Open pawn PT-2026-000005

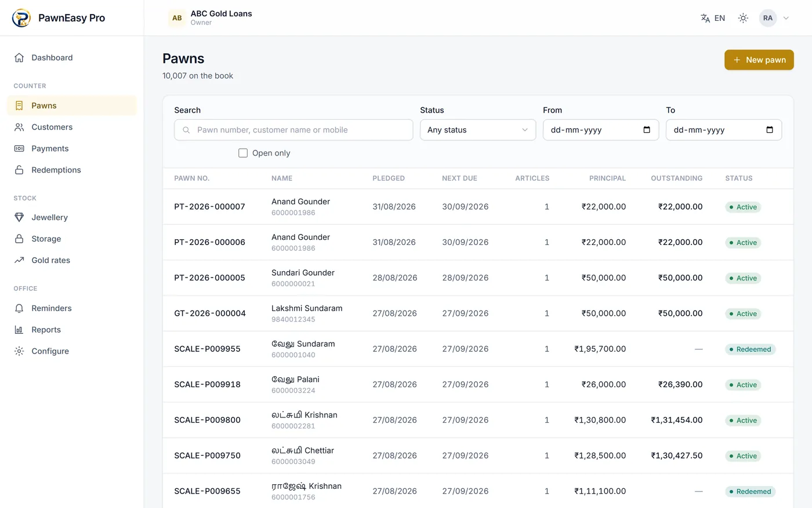pos(209,278)
